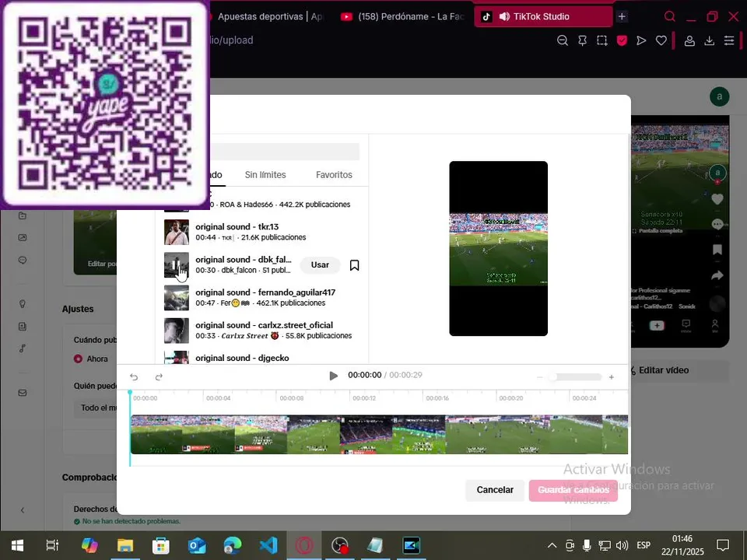747x560 pixels.
Task: Open the Todo el mundo visibility dropdown
Action: [x=95, y=408]
